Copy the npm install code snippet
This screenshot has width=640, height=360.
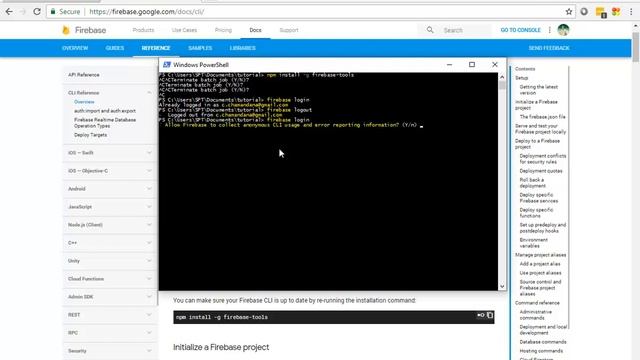point(490,315)
